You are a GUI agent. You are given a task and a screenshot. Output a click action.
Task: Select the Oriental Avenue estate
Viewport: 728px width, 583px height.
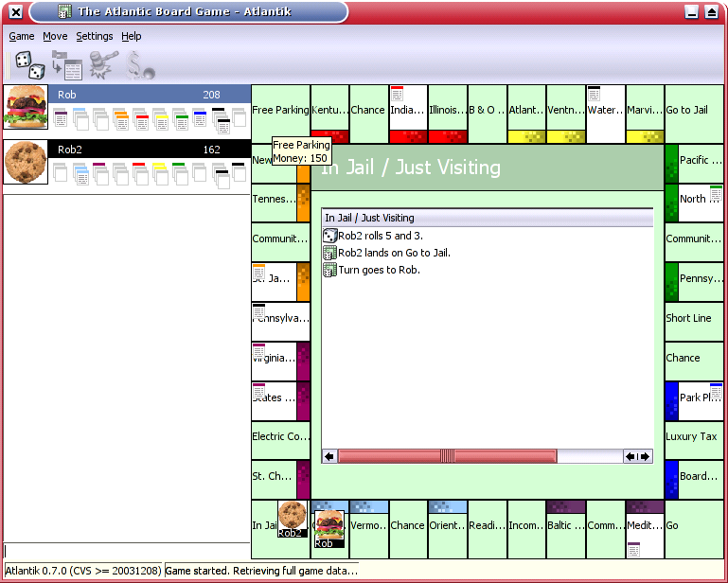pos(448,529)
